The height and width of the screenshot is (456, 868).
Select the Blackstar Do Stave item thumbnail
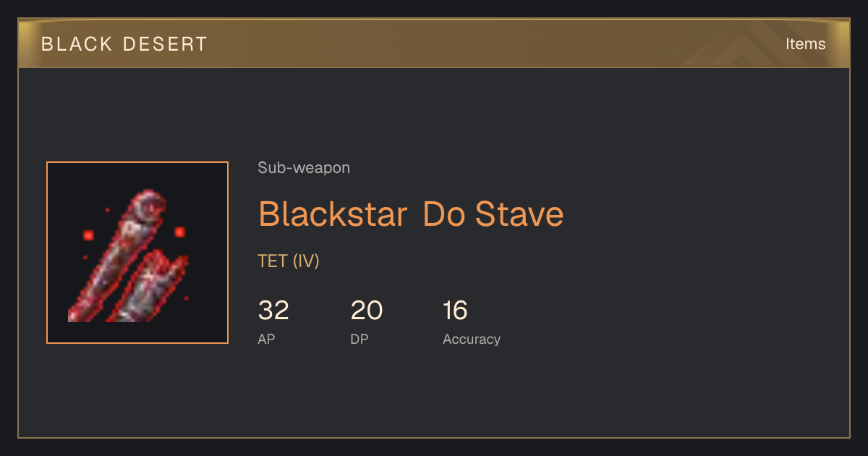coord(137,253)
